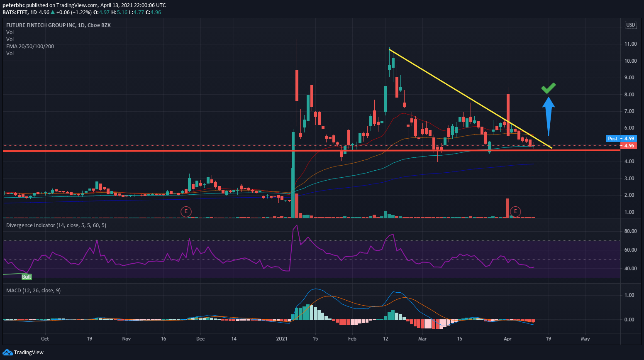Click the 2021 date axis label
Screen dimensions: 644x360
(282, 339)
